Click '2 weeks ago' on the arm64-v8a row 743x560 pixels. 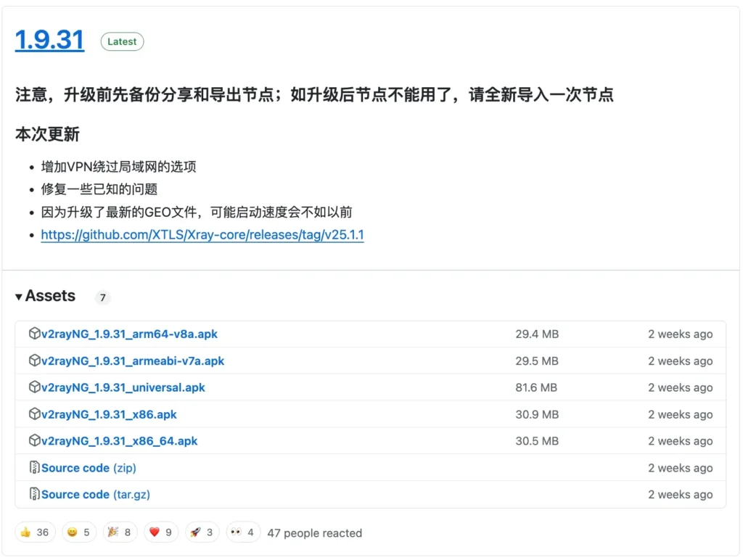point(681,334)
